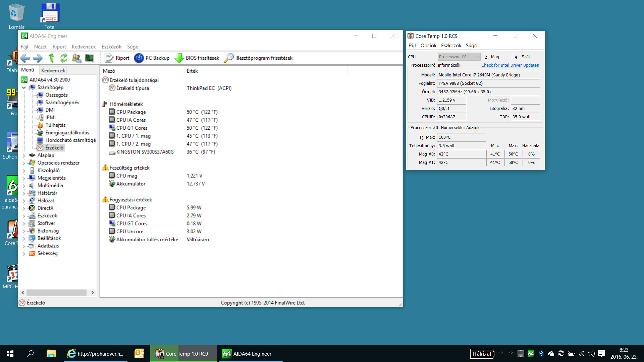The height and width of the screenshot is (362, 644).
Task: Open the Outlook taskbar icon
Action: [139, 354]
